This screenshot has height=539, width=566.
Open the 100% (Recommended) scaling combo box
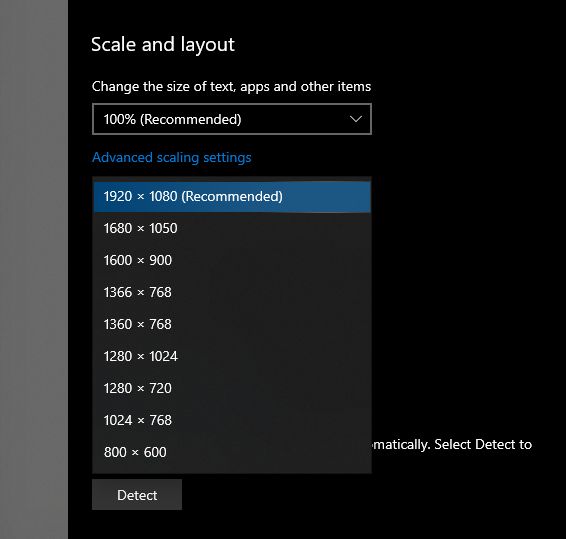[232, 119]
